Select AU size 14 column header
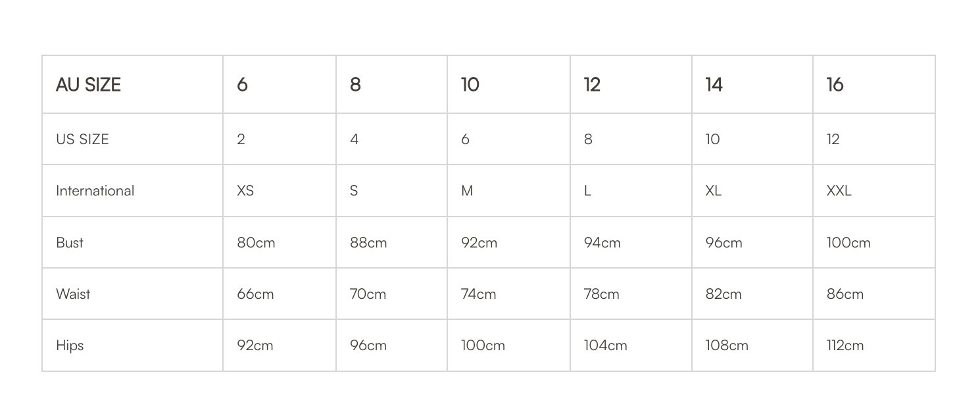 click(x=752, y=84)
